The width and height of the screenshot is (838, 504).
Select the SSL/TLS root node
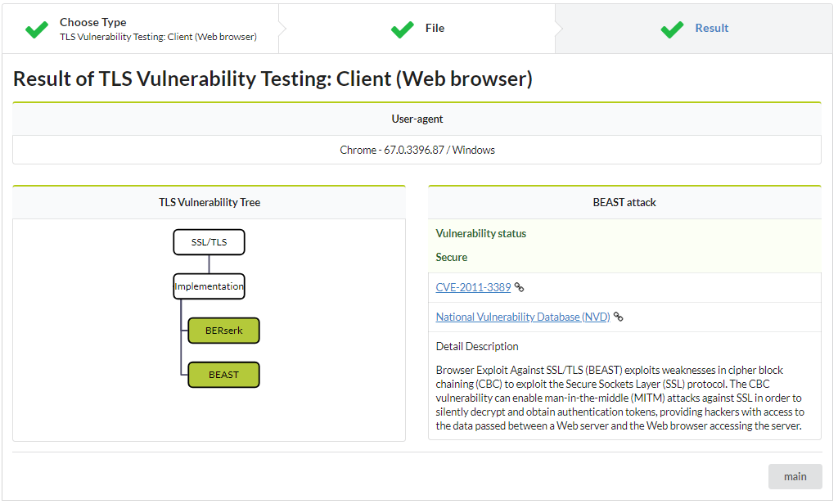(x=209, y=242)
